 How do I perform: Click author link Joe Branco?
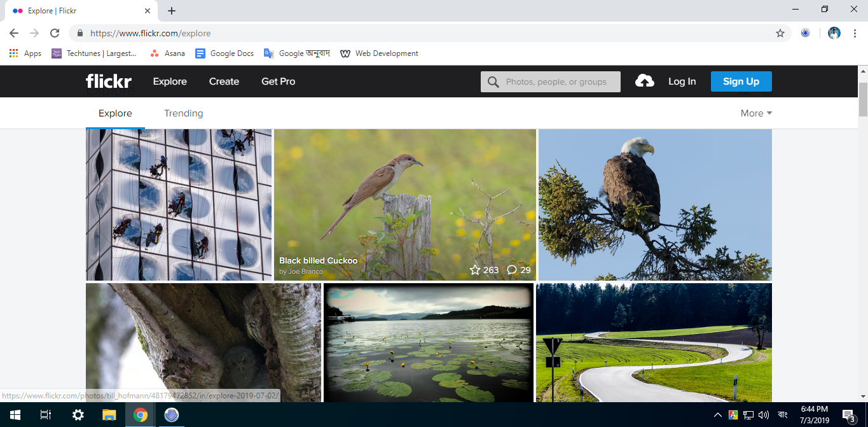[x=305, y=272]
